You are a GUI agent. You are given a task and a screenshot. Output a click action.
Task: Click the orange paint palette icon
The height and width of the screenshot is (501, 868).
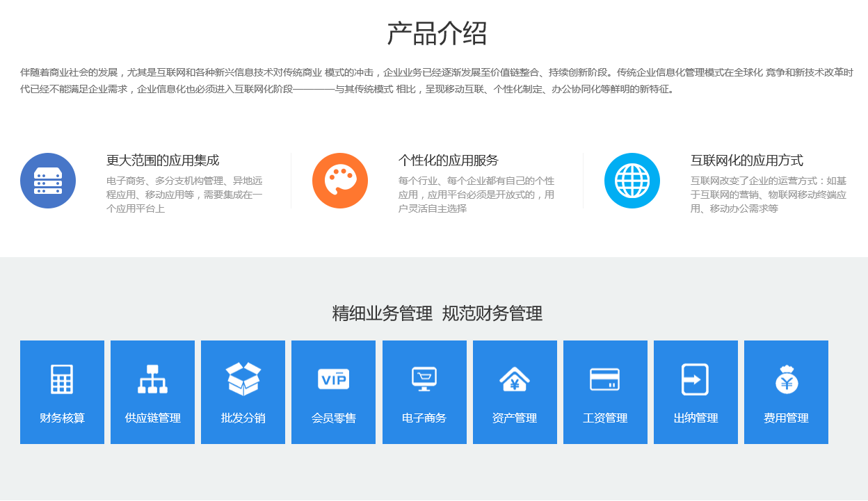tap(340, 181)
